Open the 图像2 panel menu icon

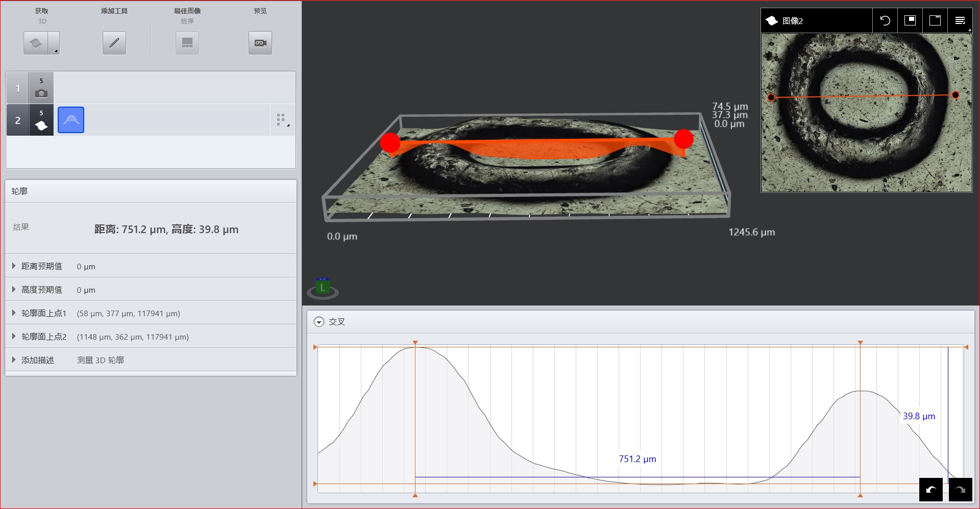coord(960,20)
